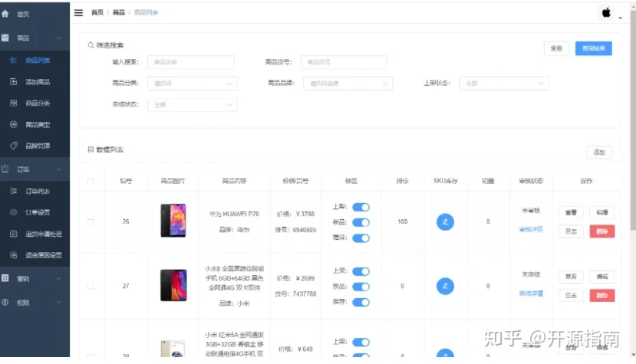Click the 退货申请处理 icon
This screenshot has height=364, width=636.
pyautogui.click(x=13, y=234)
